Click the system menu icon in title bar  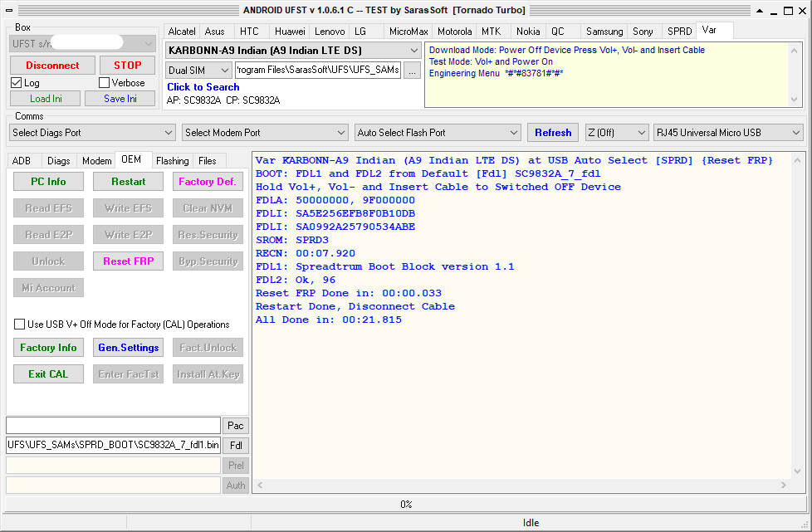click(x=9, y=10)
